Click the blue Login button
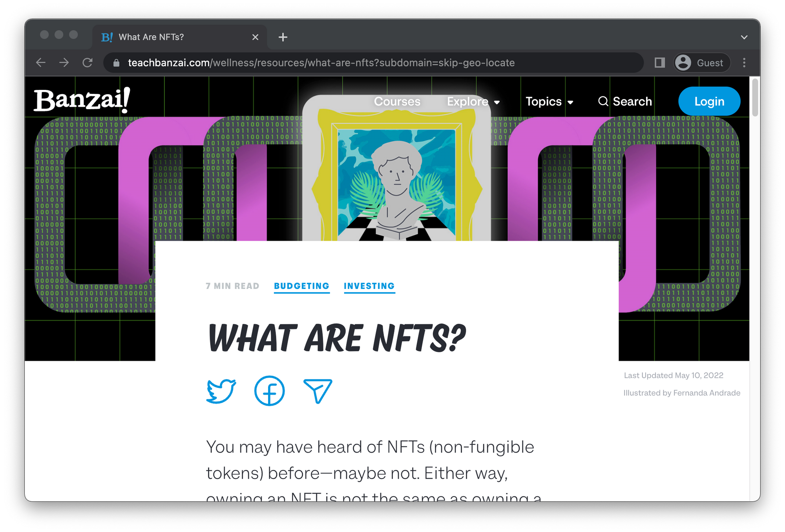 pyautogui.click(x=709, y=102)
